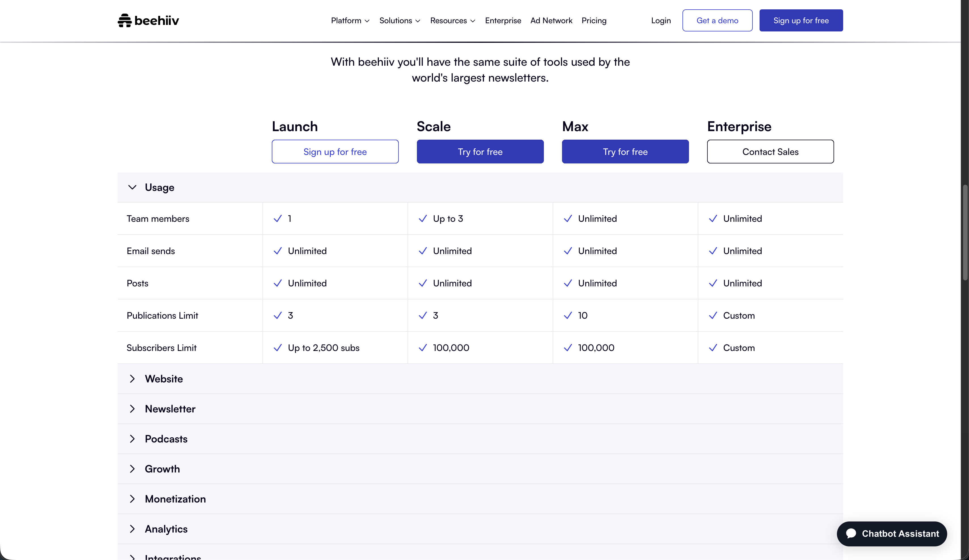Click checkmark in Enterprise Email sends cell
The height and width of the screenshot is (560, 969).
(713, 251)
